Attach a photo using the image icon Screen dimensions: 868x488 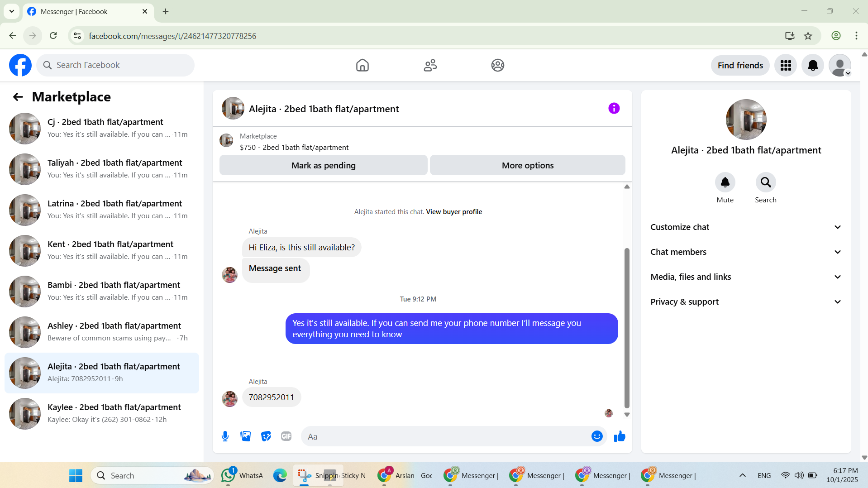click(246, 436)
